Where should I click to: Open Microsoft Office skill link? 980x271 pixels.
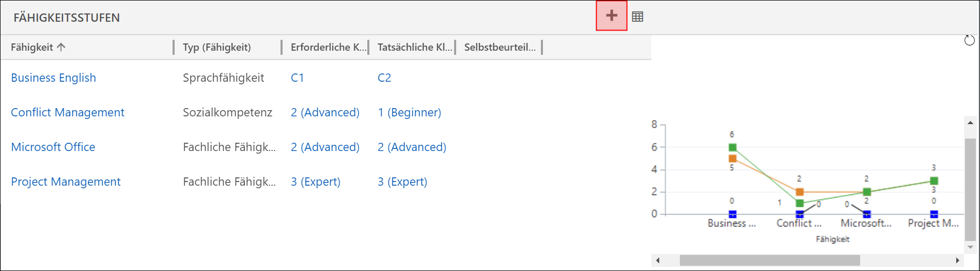pos(53,147)
